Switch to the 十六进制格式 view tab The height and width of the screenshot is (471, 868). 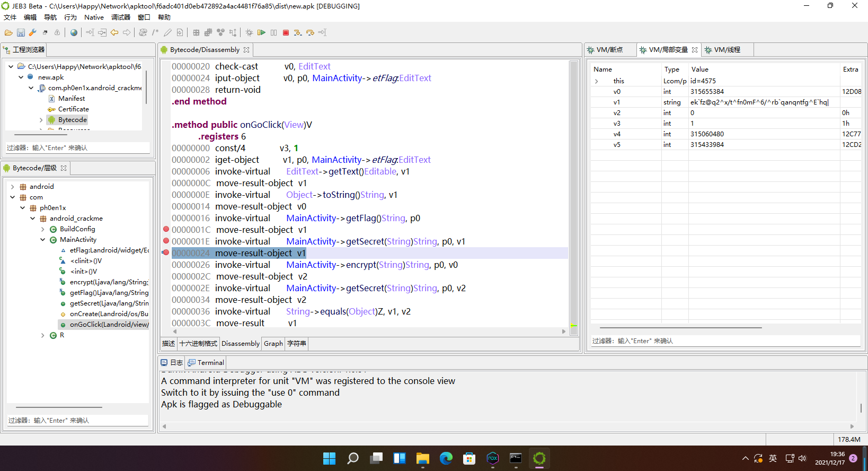pos(198,344)
